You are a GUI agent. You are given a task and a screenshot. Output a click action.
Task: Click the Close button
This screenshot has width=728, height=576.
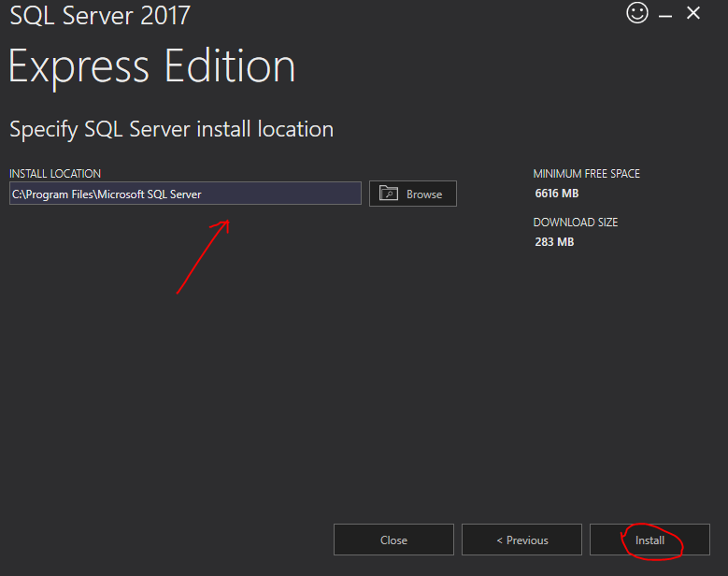(x=393, y=540)
